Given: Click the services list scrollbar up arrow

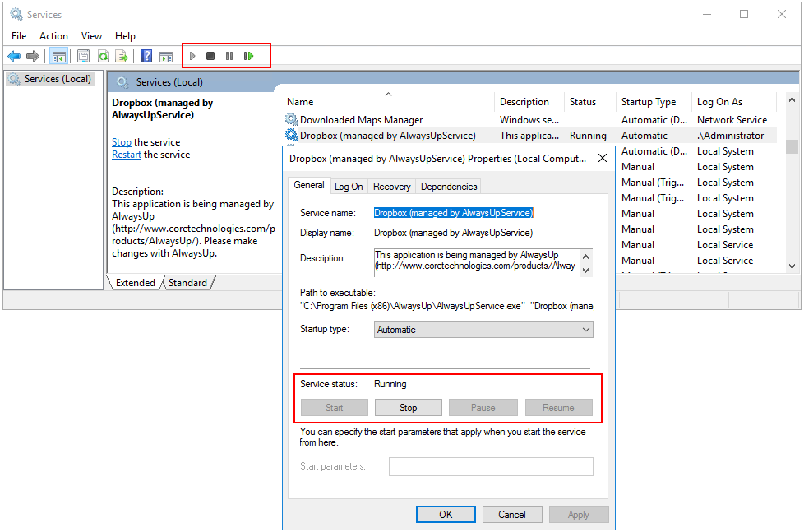Looking at the screenshot, I should 792,99.
